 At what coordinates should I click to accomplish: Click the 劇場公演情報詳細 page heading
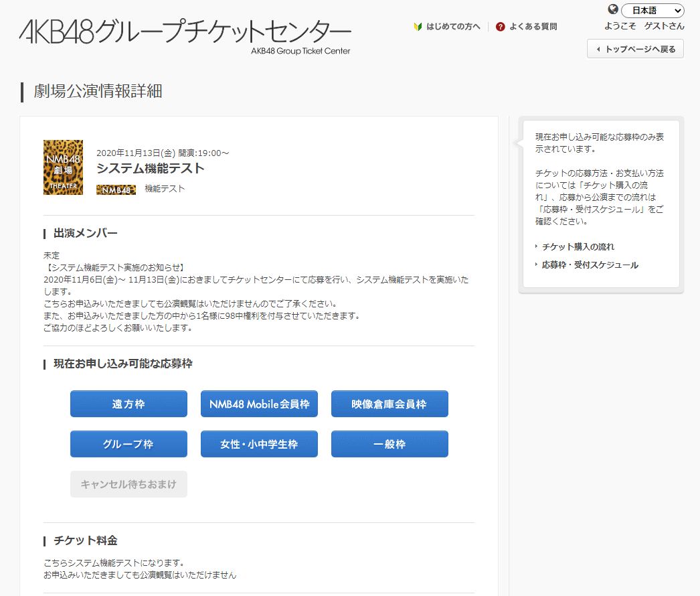[98, 91]
